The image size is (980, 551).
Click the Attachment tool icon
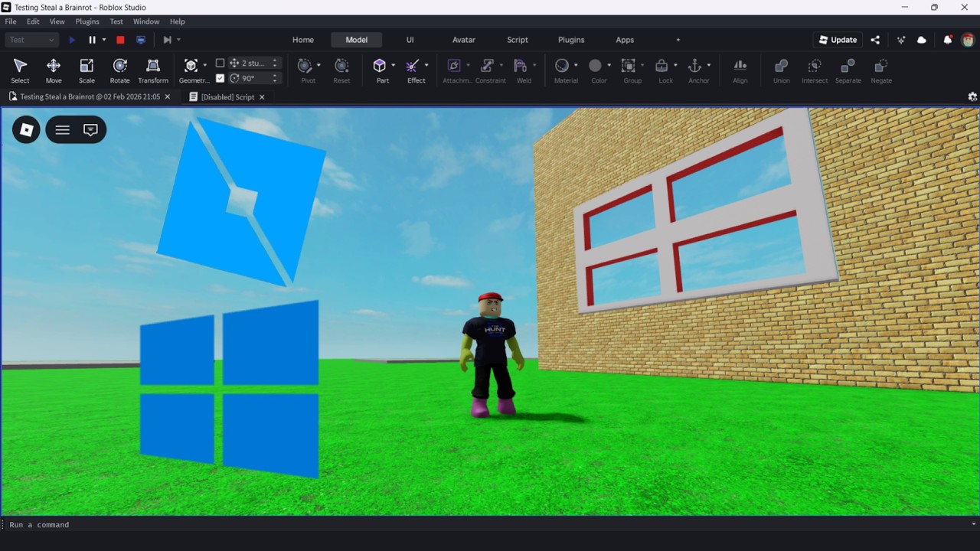click(x=454, y=66)
